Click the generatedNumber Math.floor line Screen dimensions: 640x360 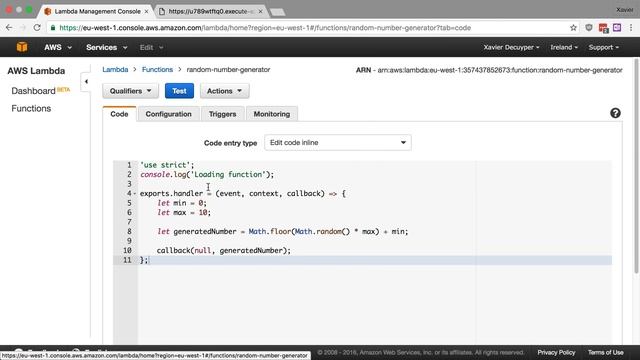[x=282, y=231]
